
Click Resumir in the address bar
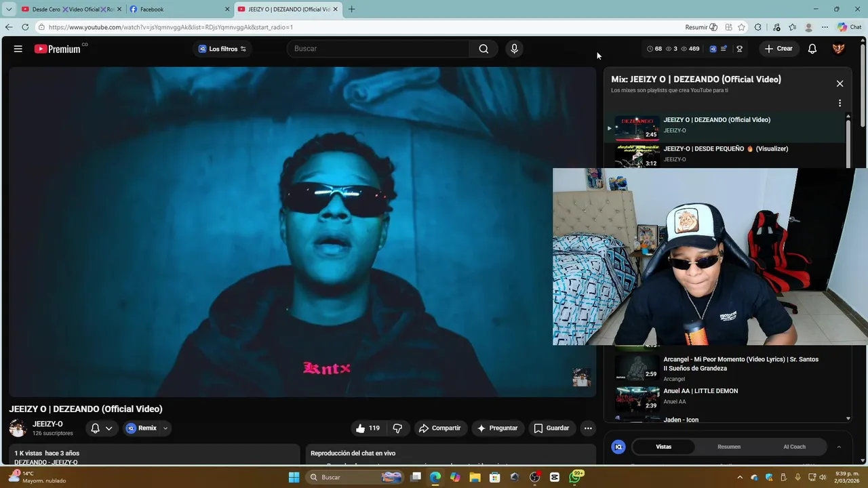701,27
